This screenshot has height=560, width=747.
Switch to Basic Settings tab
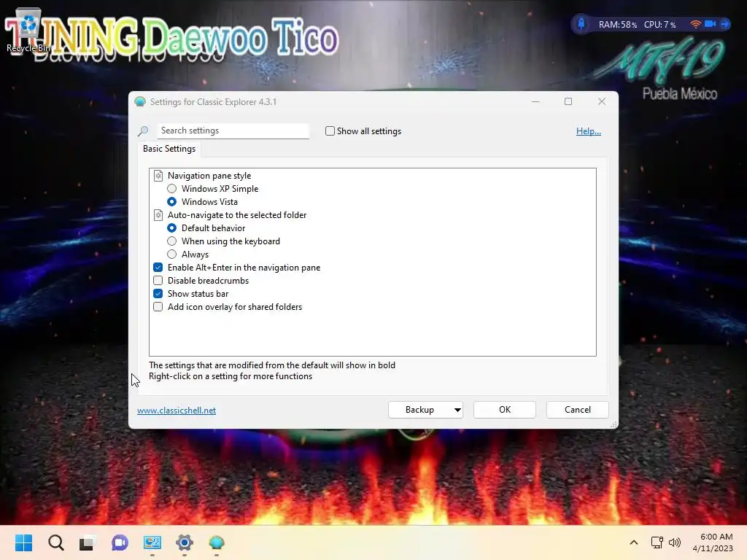click(x=169, y=149)
